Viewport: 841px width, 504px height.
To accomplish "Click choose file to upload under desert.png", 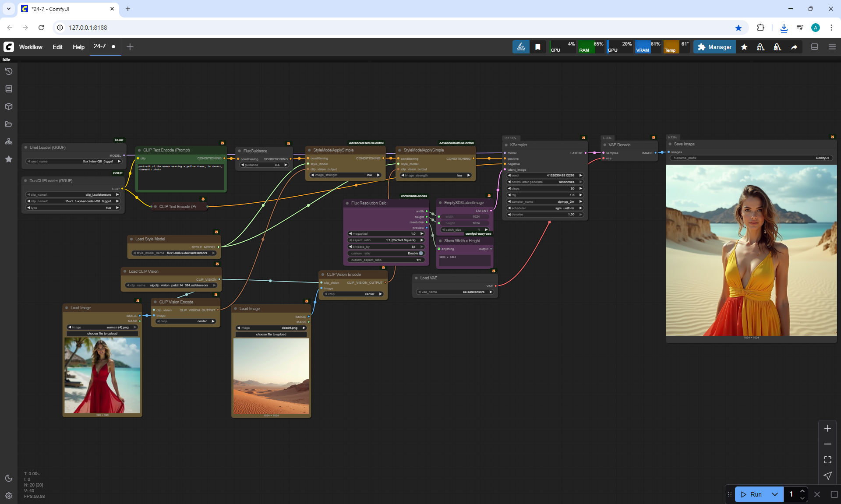I will pos(271,334).
